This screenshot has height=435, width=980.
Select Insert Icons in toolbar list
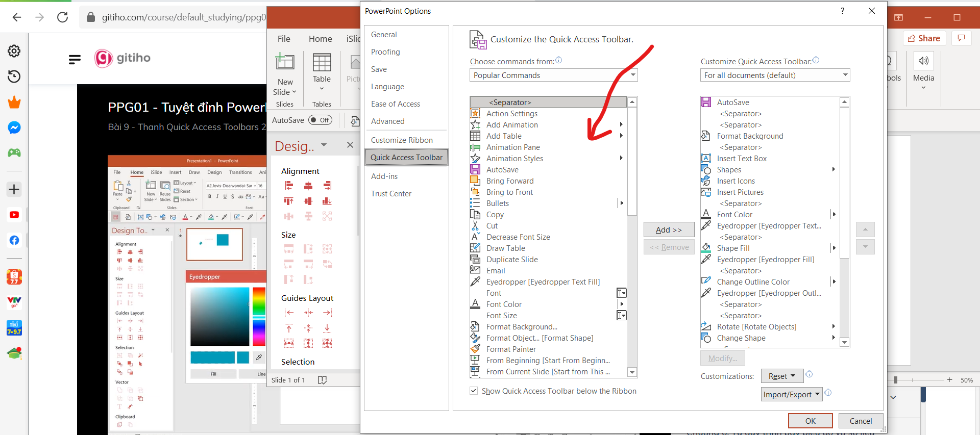point(706,181)
